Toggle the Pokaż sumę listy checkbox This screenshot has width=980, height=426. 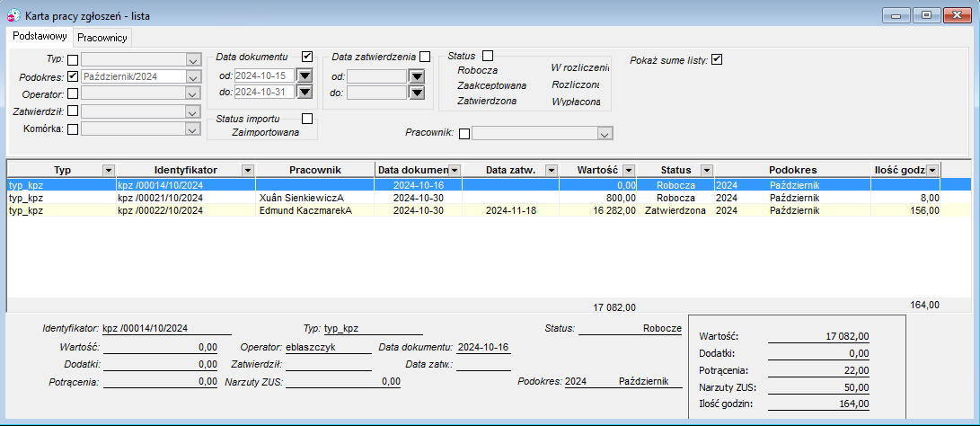[717, 60]
